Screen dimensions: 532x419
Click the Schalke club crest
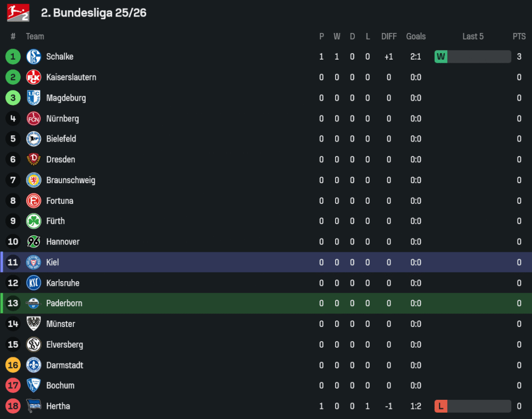(x=34, y=56)
